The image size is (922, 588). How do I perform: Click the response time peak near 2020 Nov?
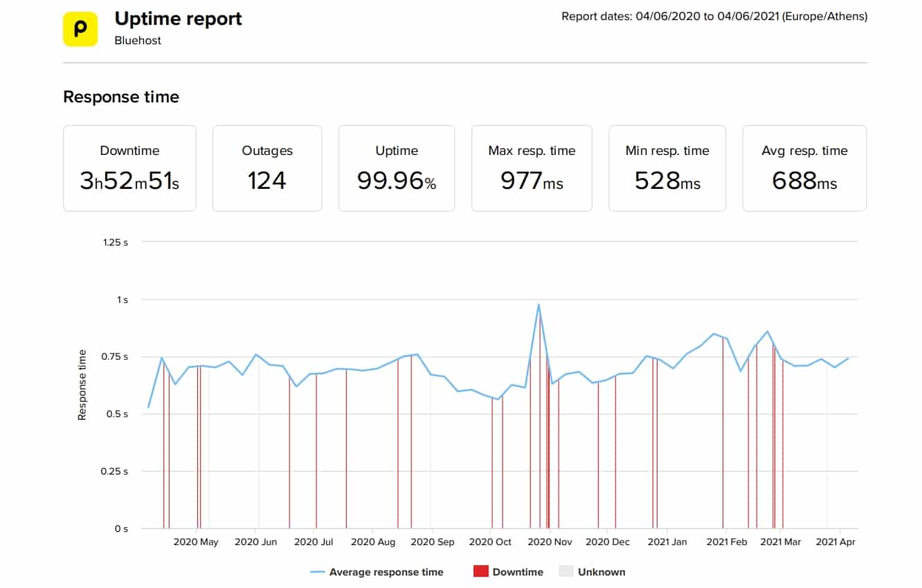coord(539,304)
